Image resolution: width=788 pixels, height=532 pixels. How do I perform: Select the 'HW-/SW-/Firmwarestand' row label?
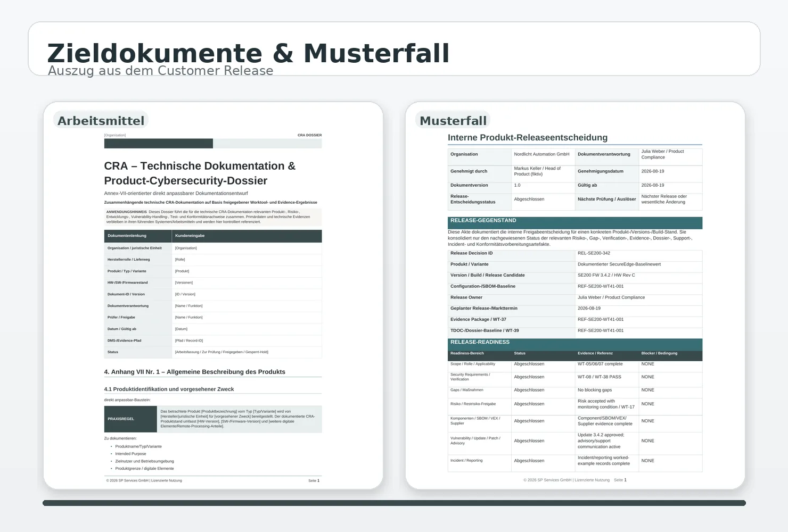pyautogui.click(x=128, y=282)
